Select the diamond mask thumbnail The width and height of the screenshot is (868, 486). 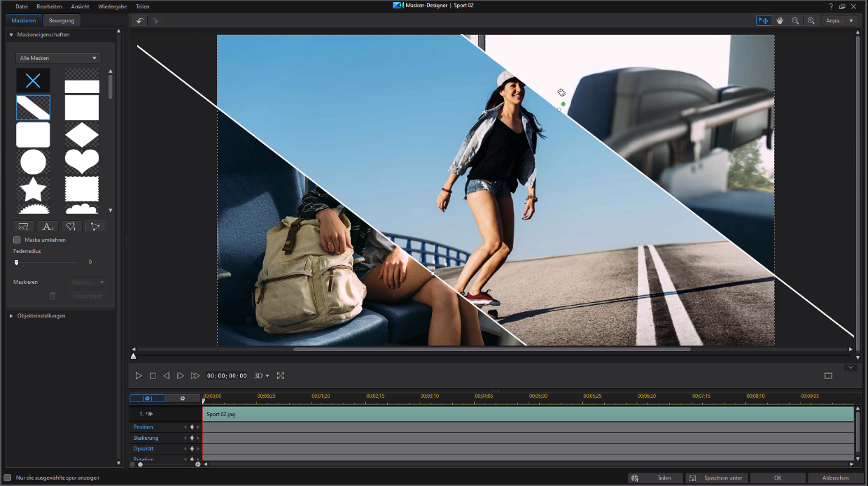point(82,135)
